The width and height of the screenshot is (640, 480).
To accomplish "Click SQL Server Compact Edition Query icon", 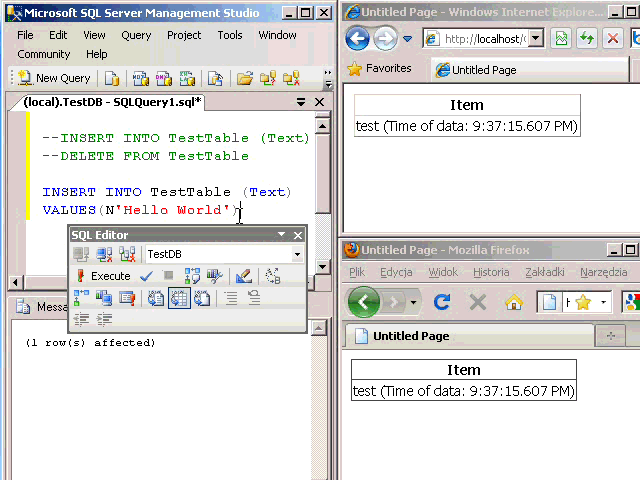I will (215, 78).
